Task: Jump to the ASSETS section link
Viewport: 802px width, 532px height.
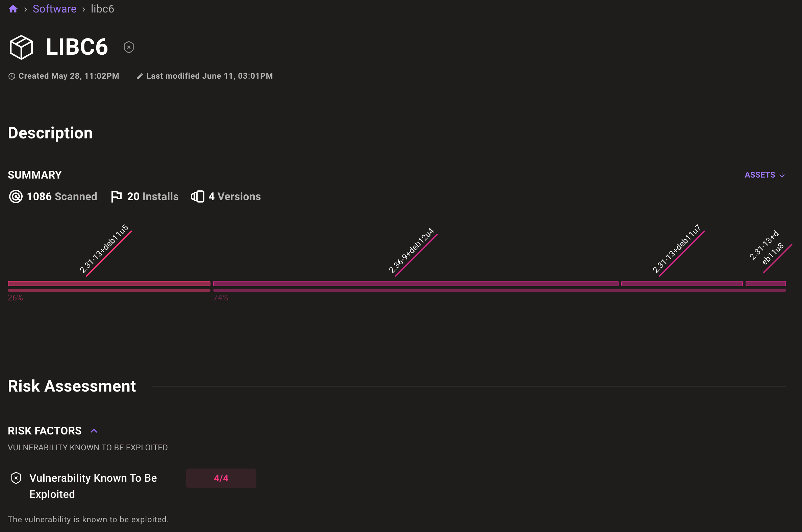Action: pyautogui.click(x=764, y=175)
